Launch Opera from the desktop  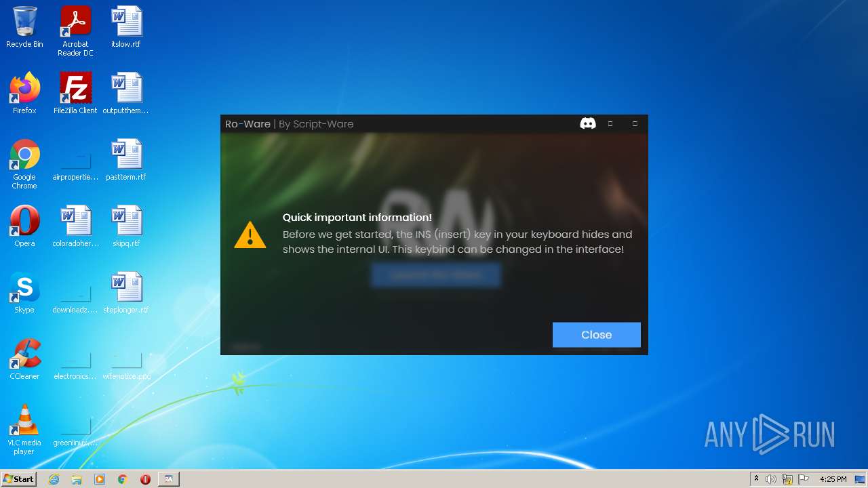[24, 226]
